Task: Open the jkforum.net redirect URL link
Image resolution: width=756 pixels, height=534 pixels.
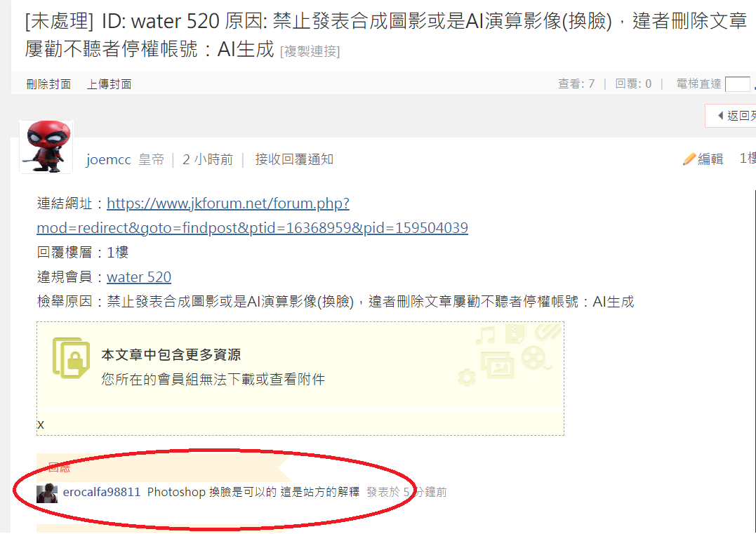Action: click(x=252, y=215)
